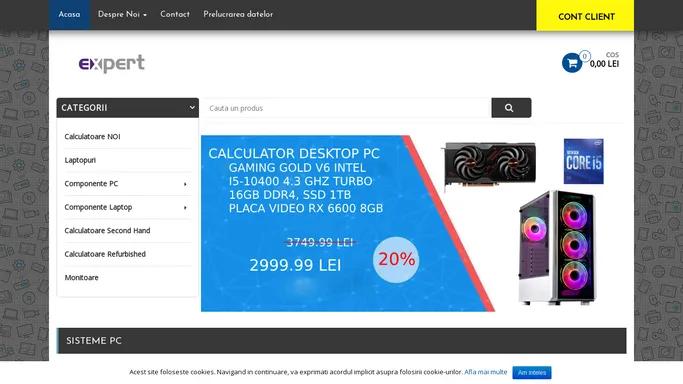
Task: Click the Intel Core i5 box image
Action: (583, 161)
